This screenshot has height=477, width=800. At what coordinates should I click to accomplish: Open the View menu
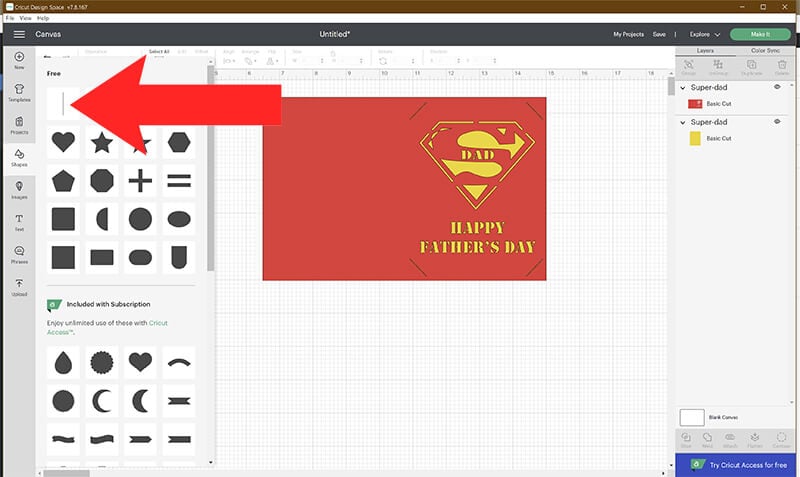pos(26,18)
